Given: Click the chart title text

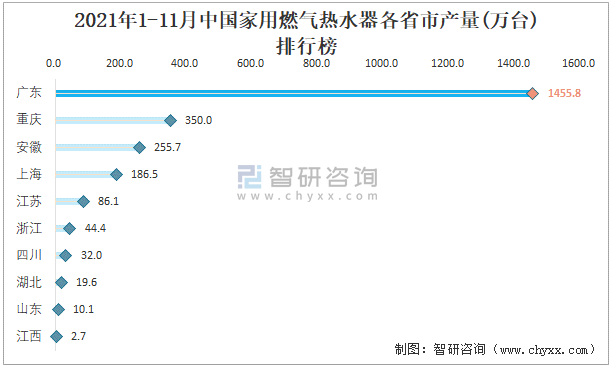Looking at the screenshot, I should [306, 33].
